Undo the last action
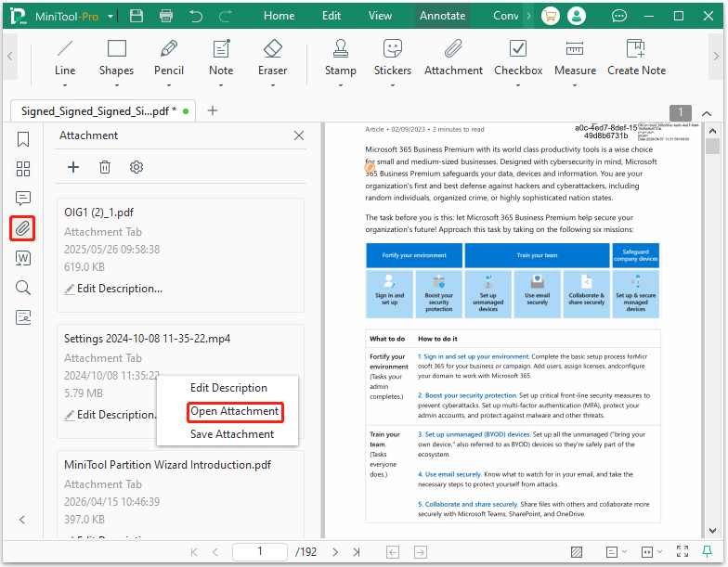The height and width of the screenshot is (567, 728). (196, 17)
